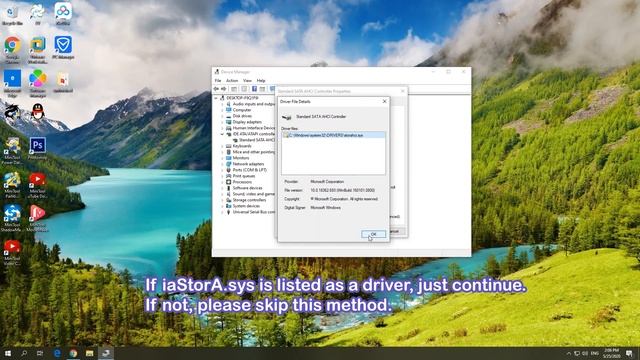Open MiniTool Video Converter shortcut
This screenshot has height=360, width=640.
[12, 252]
